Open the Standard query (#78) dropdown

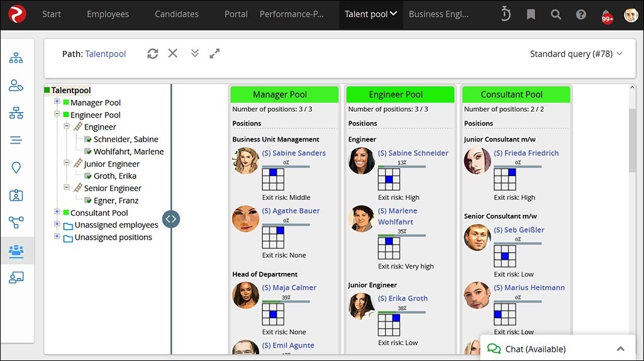point(576,54)
